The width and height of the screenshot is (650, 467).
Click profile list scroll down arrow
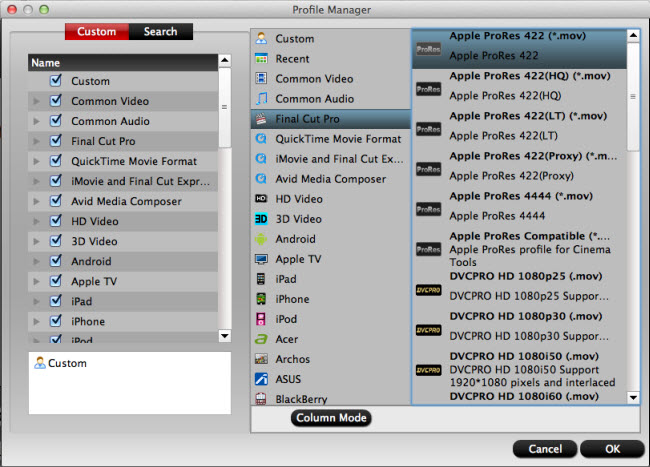[633, 398]
